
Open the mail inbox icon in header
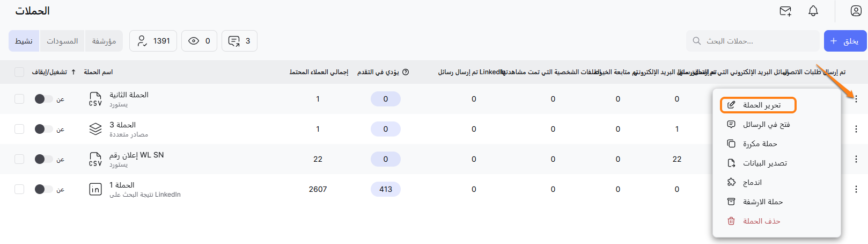pyautogui.click(x=785, y=11)
